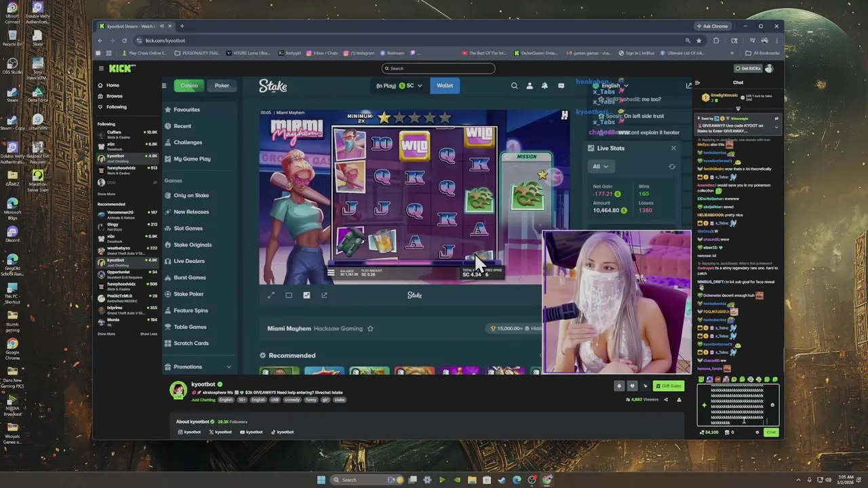Refresh Live Stats with reload icon
Screen dimensions: 868x488
click(x=672, y=167)
